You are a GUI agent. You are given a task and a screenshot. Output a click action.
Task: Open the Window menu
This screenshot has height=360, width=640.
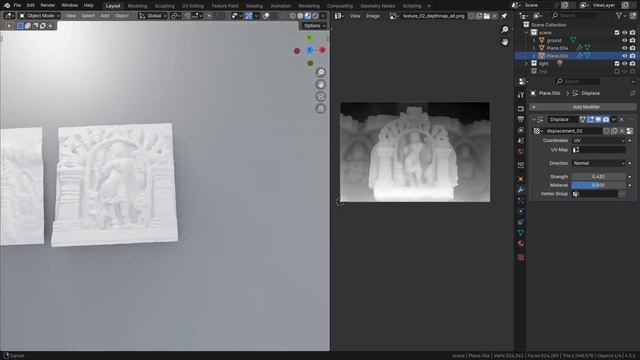(x=69, y=5)
